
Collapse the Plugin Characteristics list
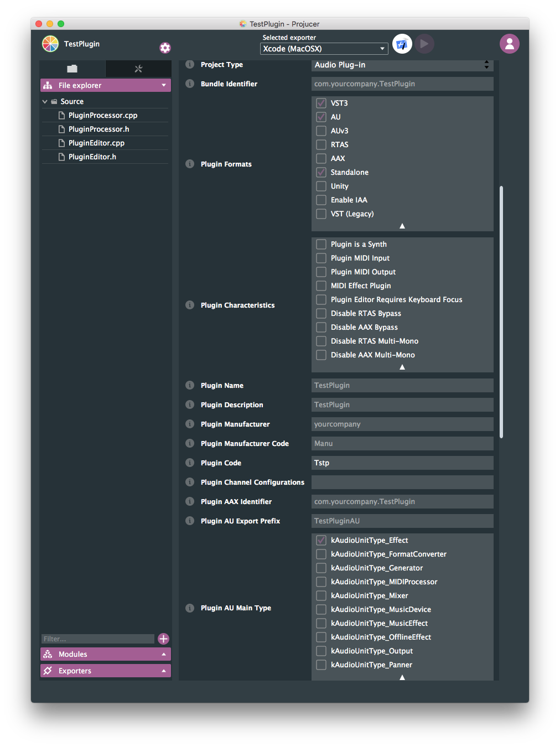[x=402, y=367]
